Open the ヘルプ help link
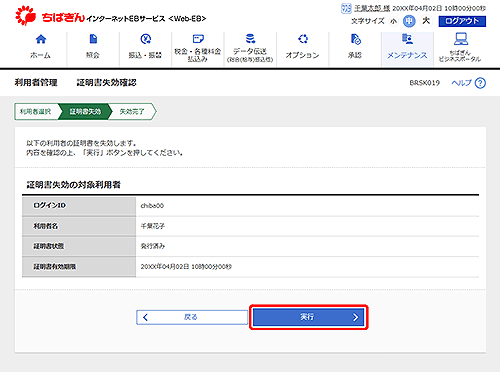Screen dimensions: 500x372 (x=462, y=83)
